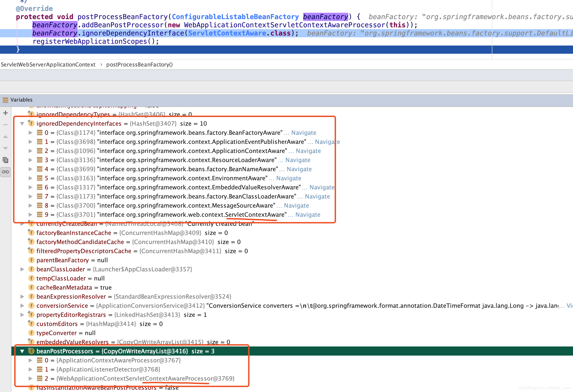This screenshot has width=573, height=392.
Task: Navigate to ResourceLoaderAware interface
Action: [x=298, y=160]
